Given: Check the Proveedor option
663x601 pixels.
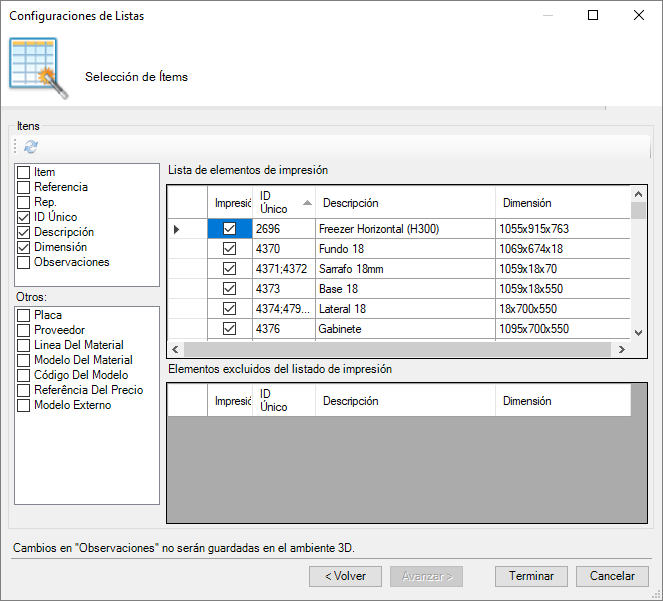Looking at the screenshot, I should click(x=24, y=330).
